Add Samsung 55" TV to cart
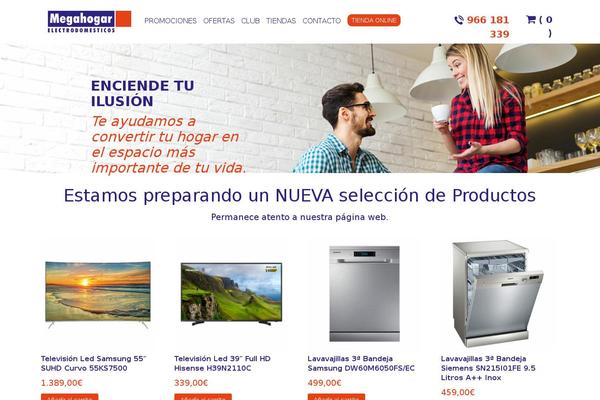 70,397
